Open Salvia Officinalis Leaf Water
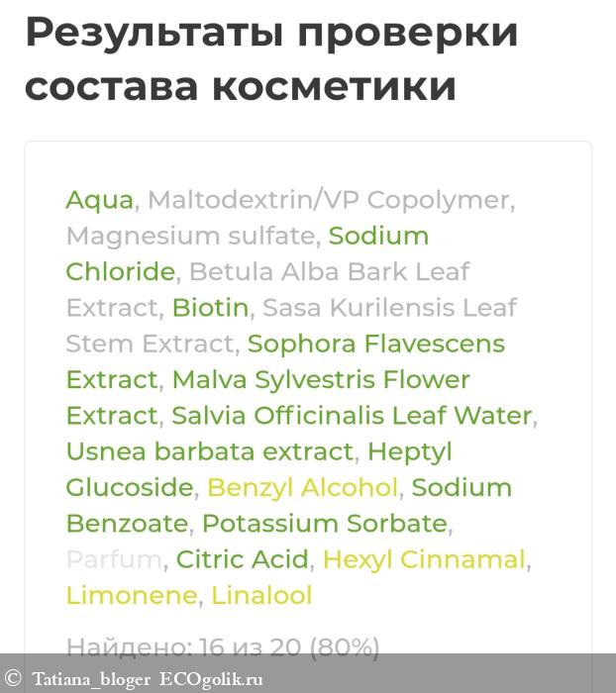The image size is (616, 693). pyautogui.click(x=352, y=416)
